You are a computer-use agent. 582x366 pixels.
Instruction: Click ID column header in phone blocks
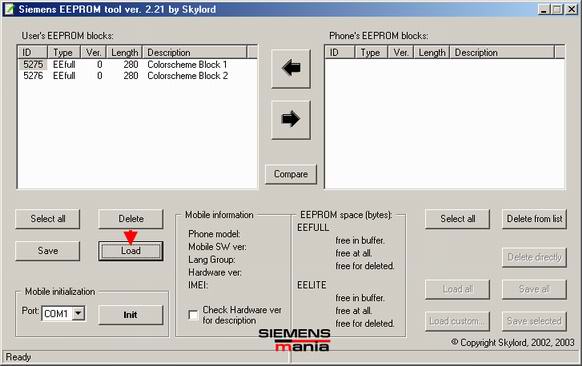pos(340,52)
